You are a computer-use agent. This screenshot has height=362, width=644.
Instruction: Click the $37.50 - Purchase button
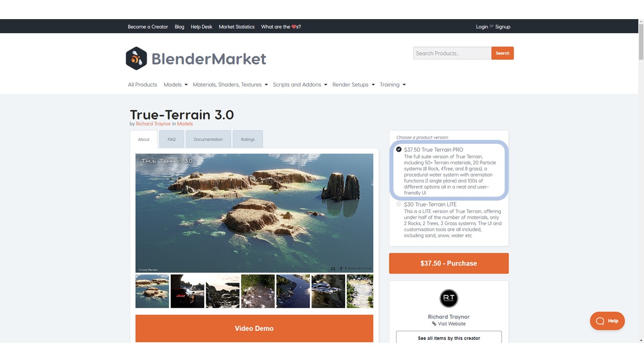pos(449,263)
